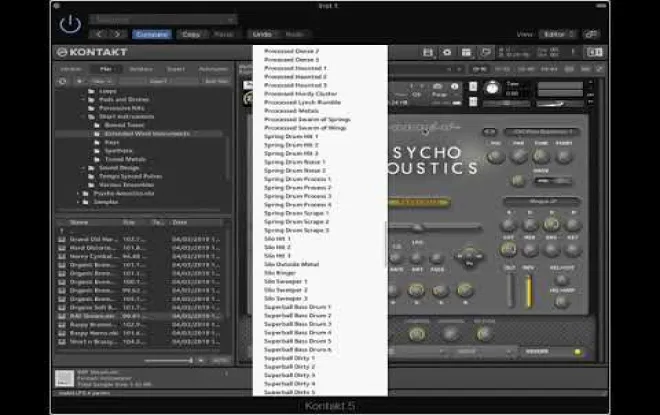The height and width of the screenshot is (415, 660).
Task: Toggle the browser auto preview button
Action: 220,360
